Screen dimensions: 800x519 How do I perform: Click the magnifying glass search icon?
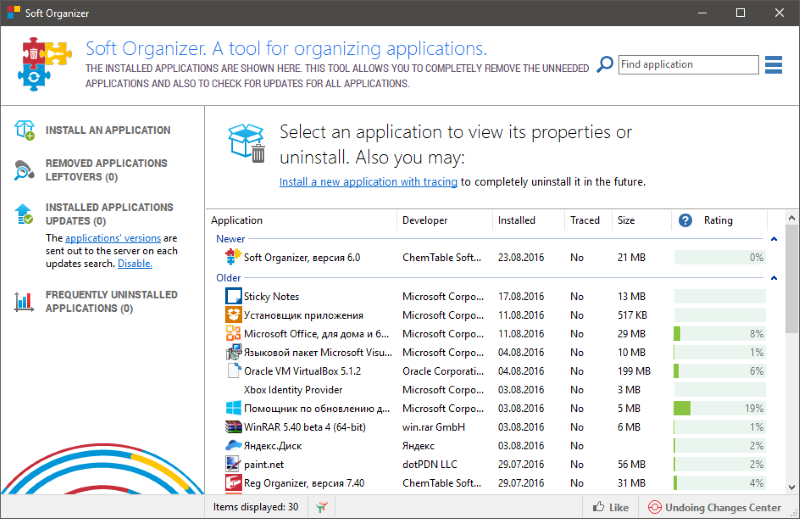(605, 64)
